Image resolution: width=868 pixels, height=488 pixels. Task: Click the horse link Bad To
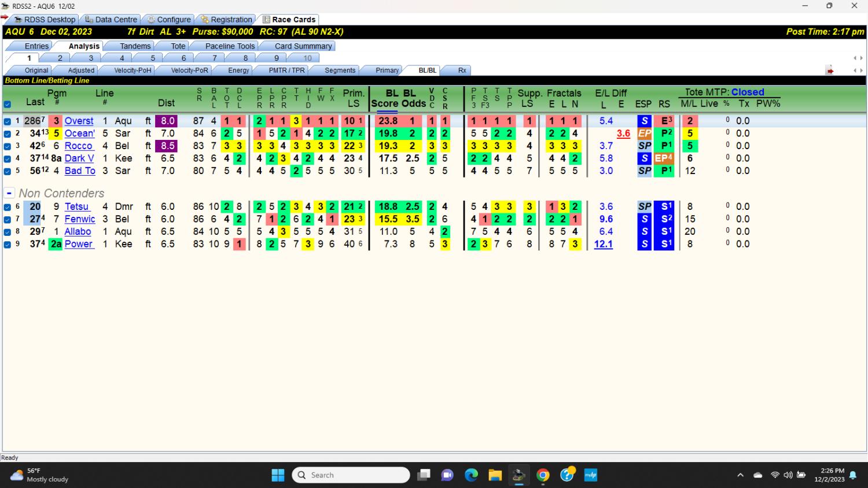tap(80, 171)
